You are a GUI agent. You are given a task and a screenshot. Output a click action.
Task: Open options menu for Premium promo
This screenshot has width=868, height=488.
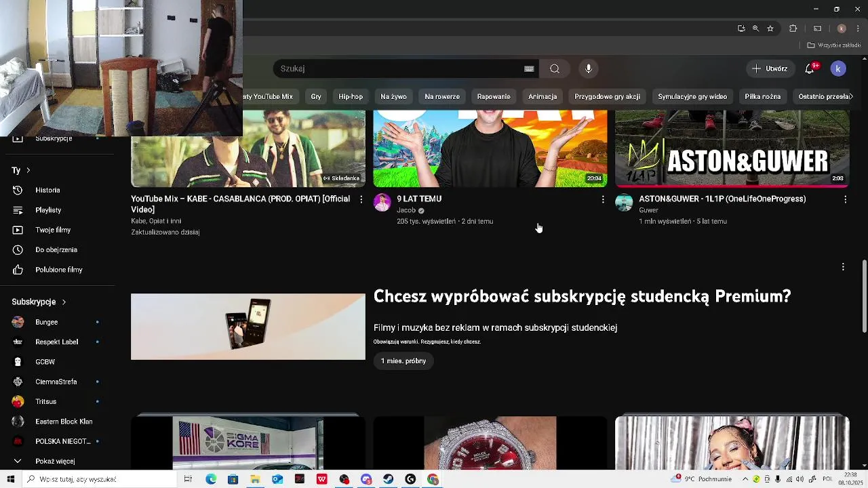coord(843,267)
